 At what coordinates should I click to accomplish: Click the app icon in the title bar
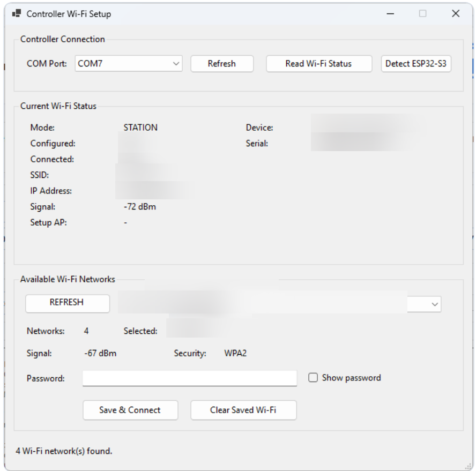[17, 13]
